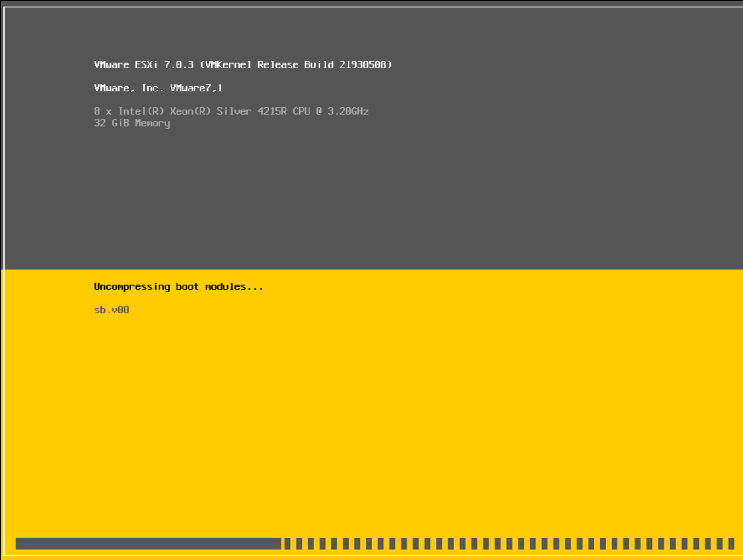Image resolution: width=743 pixels, height=560 pixels.
Task: Click the VMware ESXi 7.0.3 version line
Action: click(243, 65)
